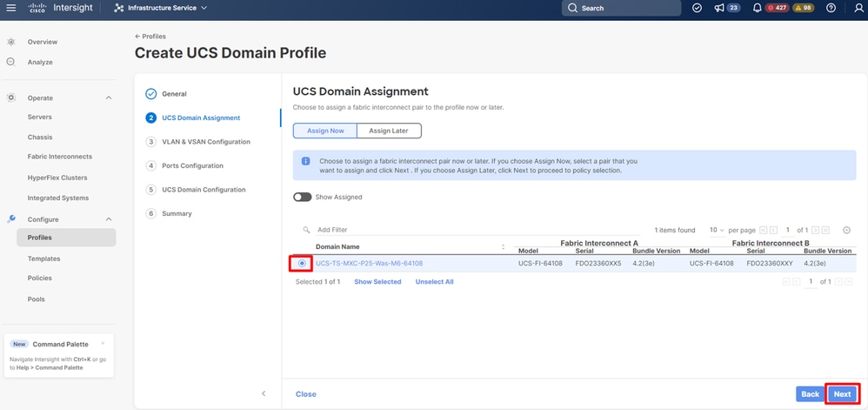Click the yellow 98 warnings badge
868x410 pixels.
coord(804,8)
